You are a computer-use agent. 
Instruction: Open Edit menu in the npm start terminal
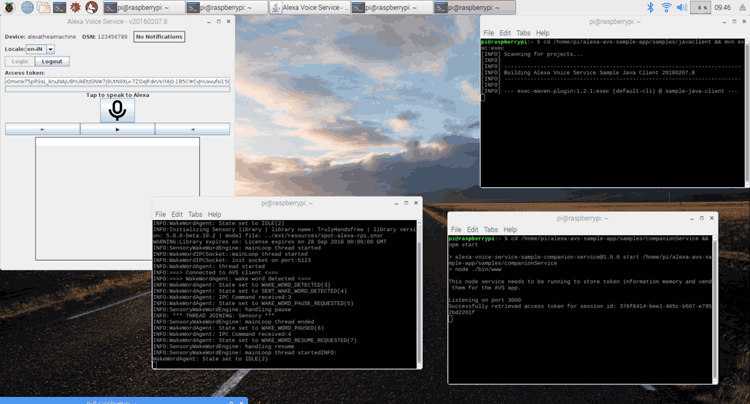[x=473, y=230]
